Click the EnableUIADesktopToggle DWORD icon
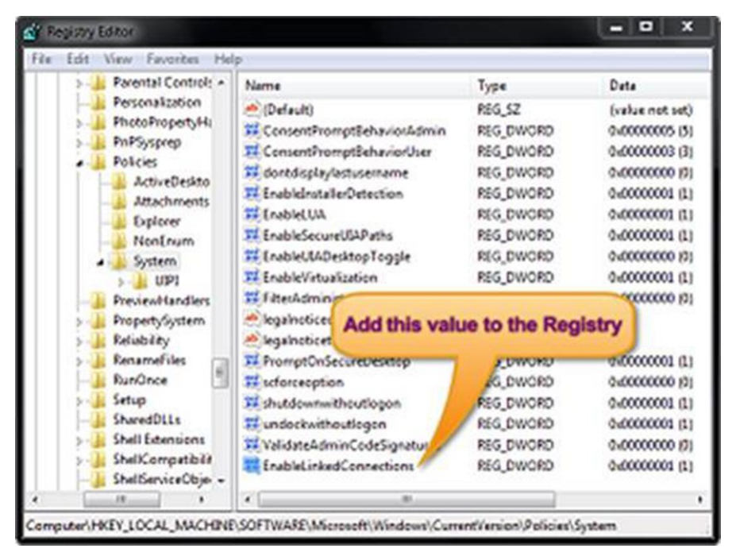 pyautogui.click(x=252, y=256)
